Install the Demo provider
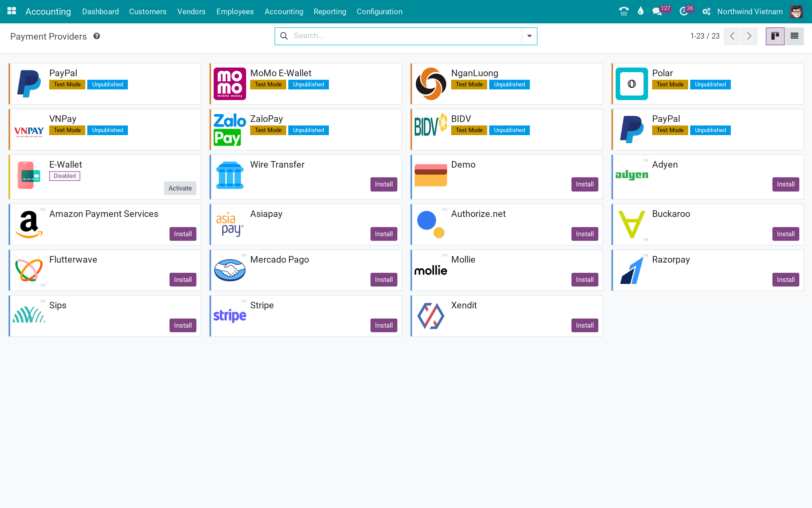 tap(585, 184)
